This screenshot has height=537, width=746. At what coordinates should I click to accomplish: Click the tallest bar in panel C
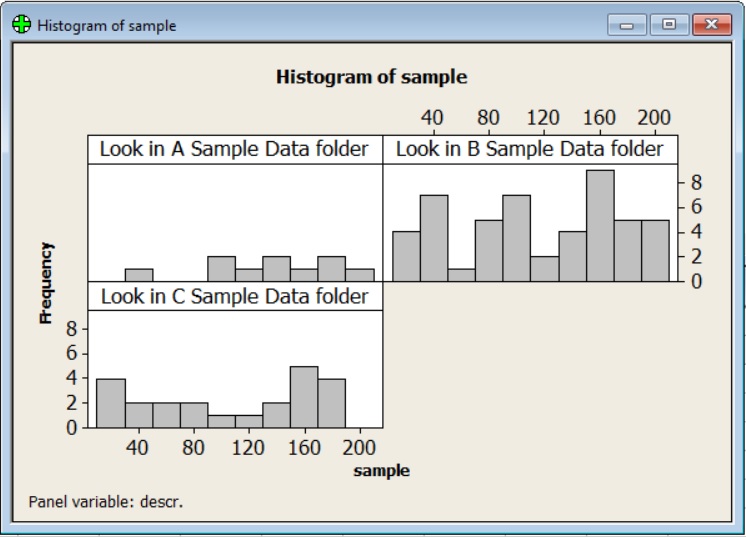303,397
